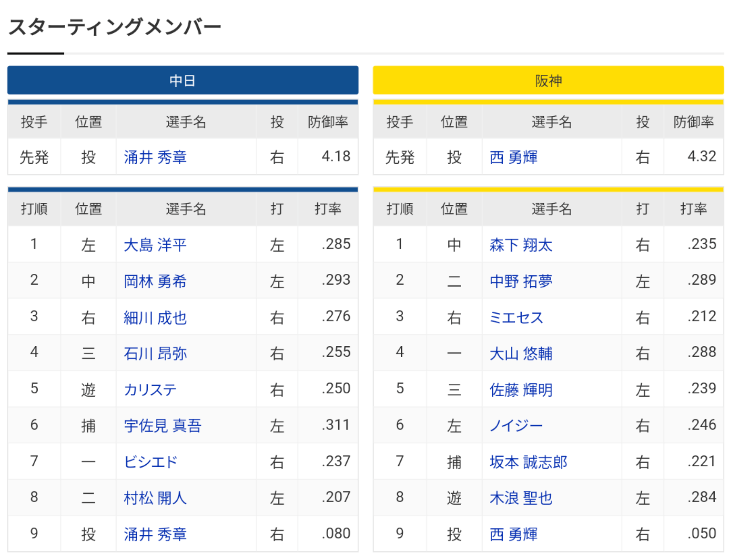This screenshot has height=560, width=729.
Task: Open 石川 昂弥 profile link
Action: pos(155,353)
